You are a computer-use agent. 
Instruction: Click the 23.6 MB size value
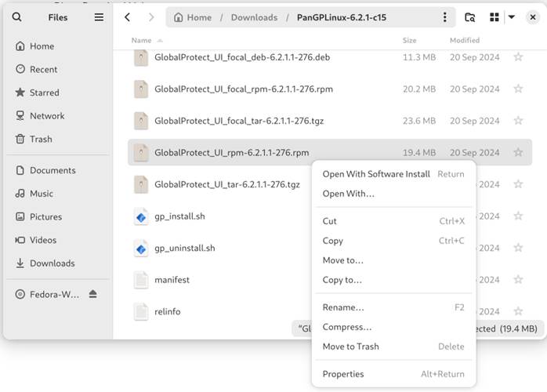[x=419, y=121]
